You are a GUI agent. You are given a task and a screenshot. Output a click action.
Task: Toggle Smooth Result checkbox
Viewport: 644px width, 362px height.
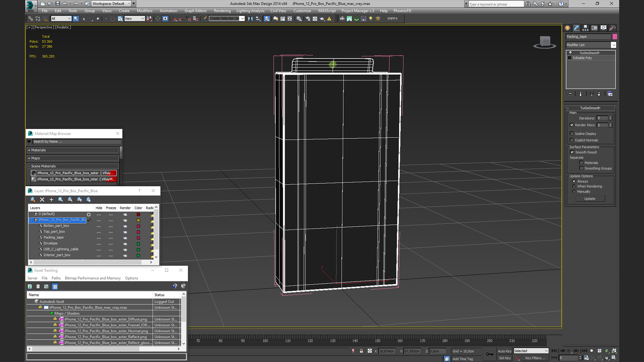tap(572, 152)
